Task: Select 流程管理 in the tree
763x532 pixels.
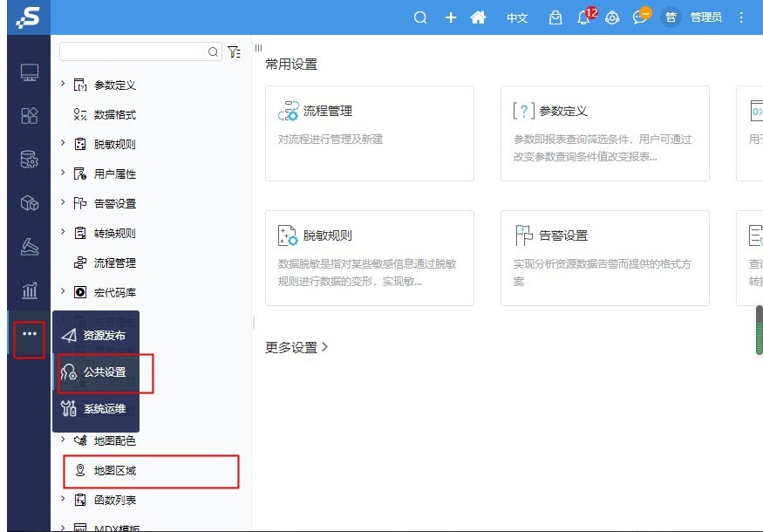Action: tap(115, 263)
